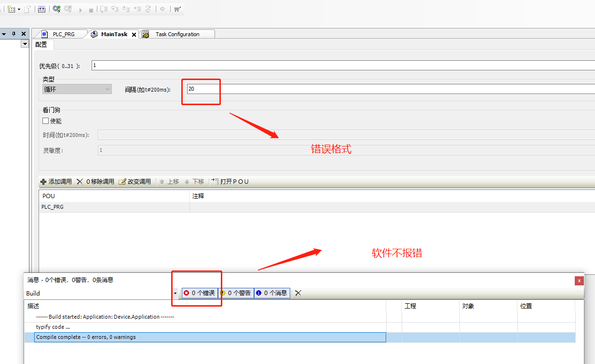This screenshot has height=364, width=595.
Task: Click 添加调用 to add a call
Action: 56,182
